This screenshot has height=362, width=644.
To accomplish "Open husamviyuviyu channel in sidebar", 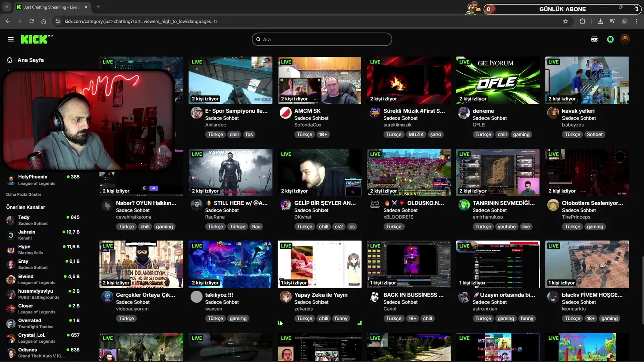I will 43,294.
